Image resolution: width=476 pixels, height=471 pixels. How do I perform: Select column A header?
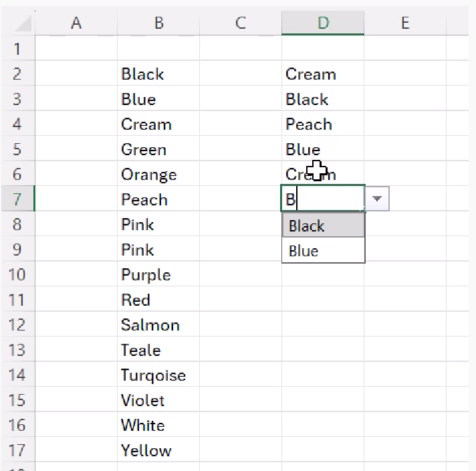point(76,23)
